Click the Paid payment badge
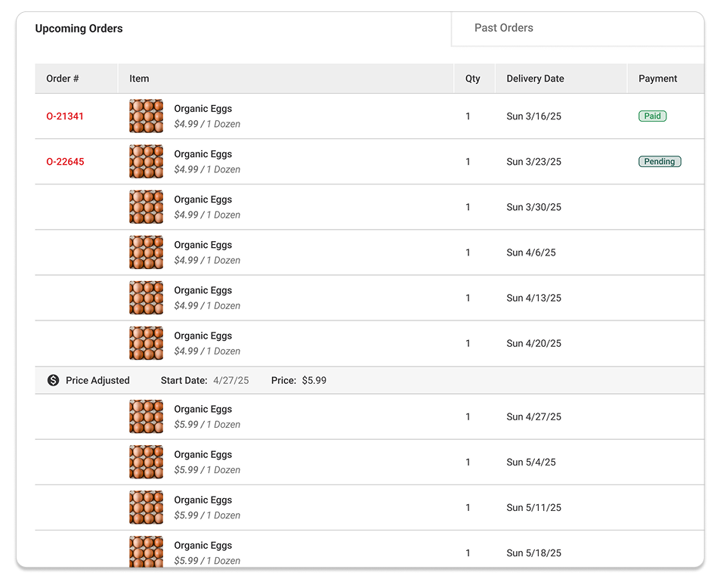The height and width of the screenshot is (588, 720). click(x=653, y=116)
